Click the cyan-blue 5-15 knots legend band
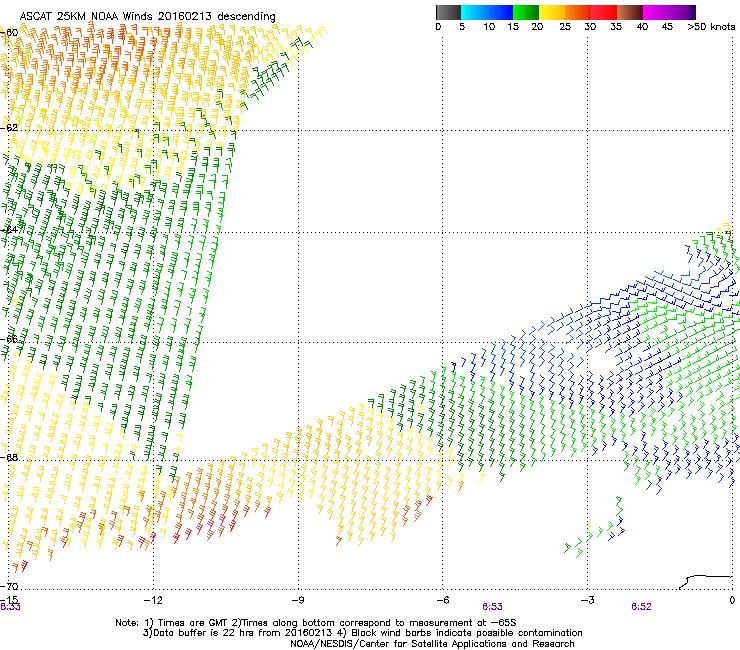Viewport: 740px width, 650px height. point(487,12)
